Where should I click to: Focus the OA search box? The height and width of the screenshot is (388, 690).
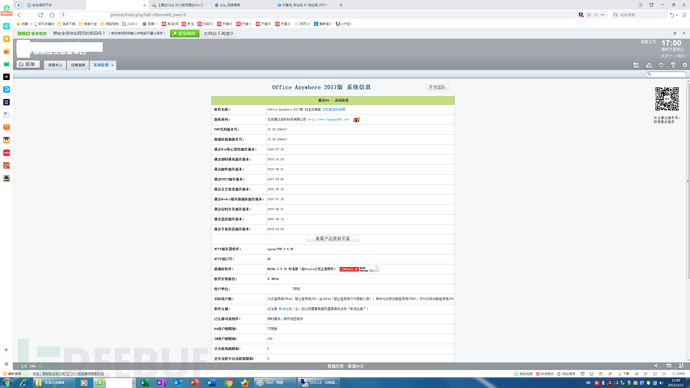click(x=666, y=74)
